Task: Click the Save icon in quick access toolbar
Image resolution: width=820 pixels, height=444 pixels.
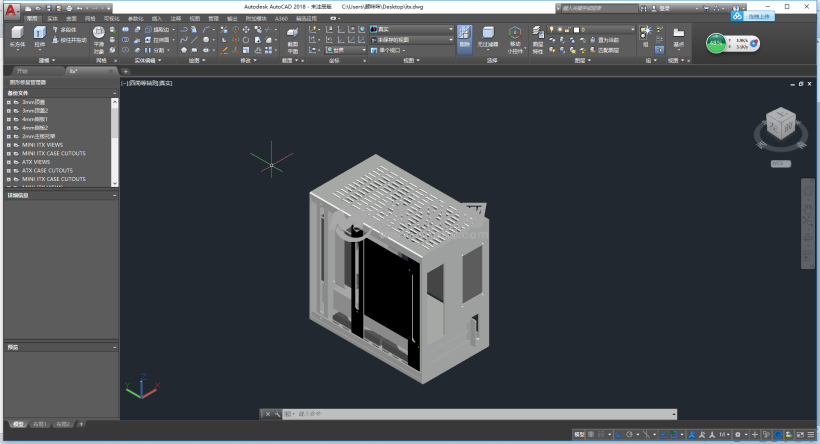Action: tap(48, 8)
